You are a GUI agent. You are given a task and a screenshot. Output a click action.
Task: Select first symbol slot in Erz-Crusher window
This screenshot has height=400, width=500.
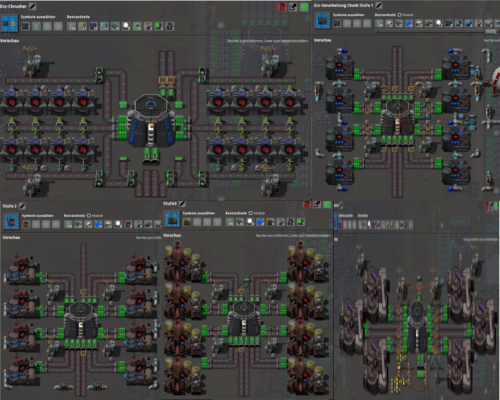[x=25, y=26]
